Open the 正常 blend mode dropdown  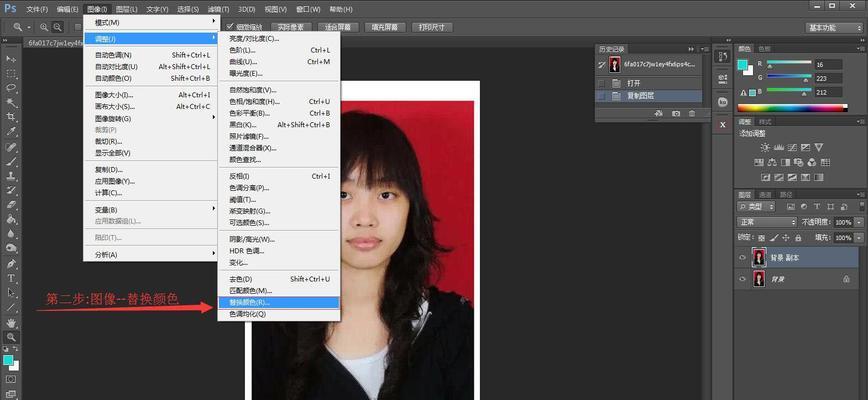[767, 222]
